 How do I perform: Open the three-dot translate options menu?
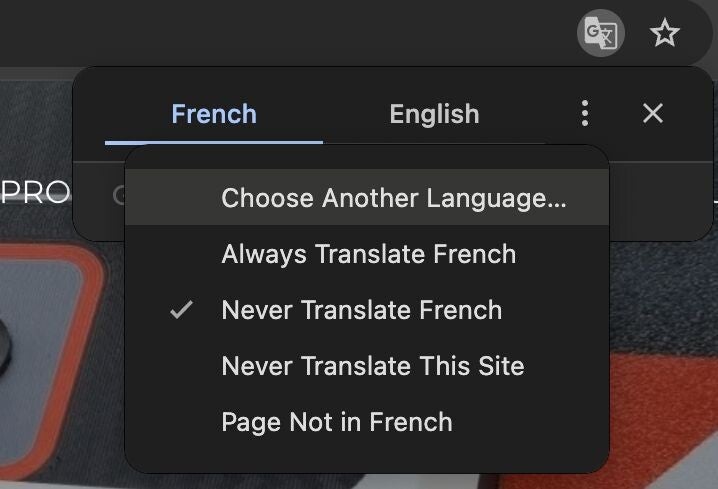[585, 114]
